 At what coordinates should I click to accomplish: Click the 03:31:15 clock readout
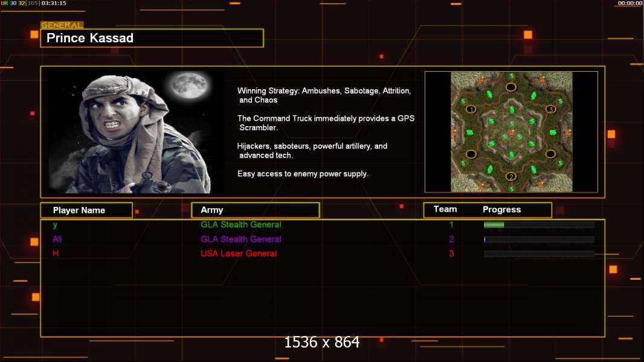[x=54, y=3]
